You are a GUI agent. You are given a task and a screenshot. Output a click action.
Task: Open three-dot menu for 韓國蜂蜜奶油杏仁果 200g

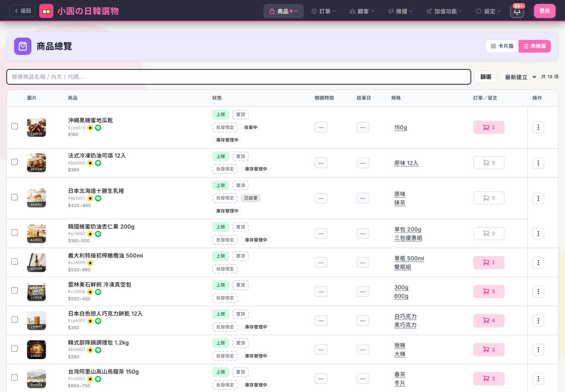[538, 233]
